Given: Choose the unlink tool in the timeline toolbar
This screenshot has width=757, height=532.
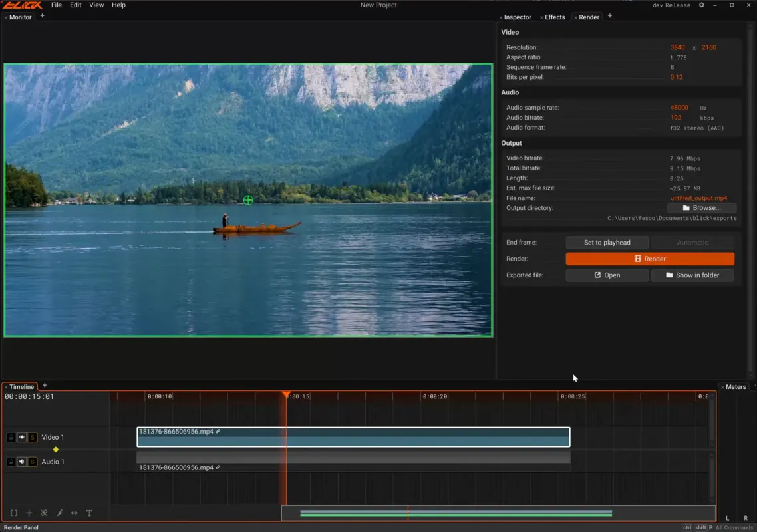Looking at the screenshot, I should pyautogui.click(x=44, y=513).
